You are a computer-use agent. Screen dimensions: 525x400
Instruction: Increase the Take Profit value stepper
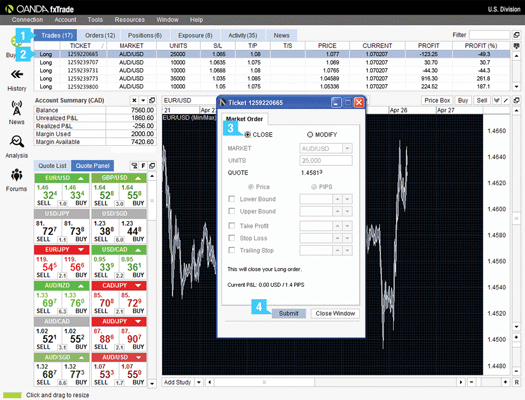pyautogui.click(x=338, y=226)
